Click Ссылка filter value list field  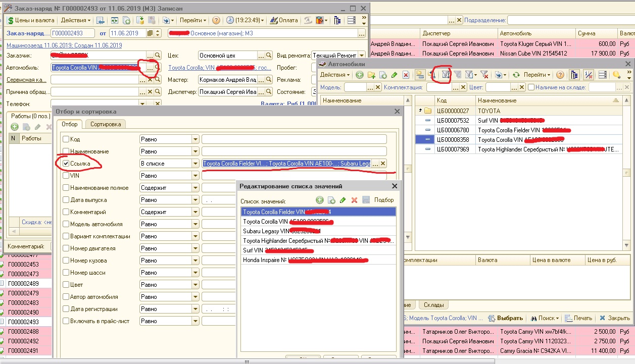coord(286,164)
